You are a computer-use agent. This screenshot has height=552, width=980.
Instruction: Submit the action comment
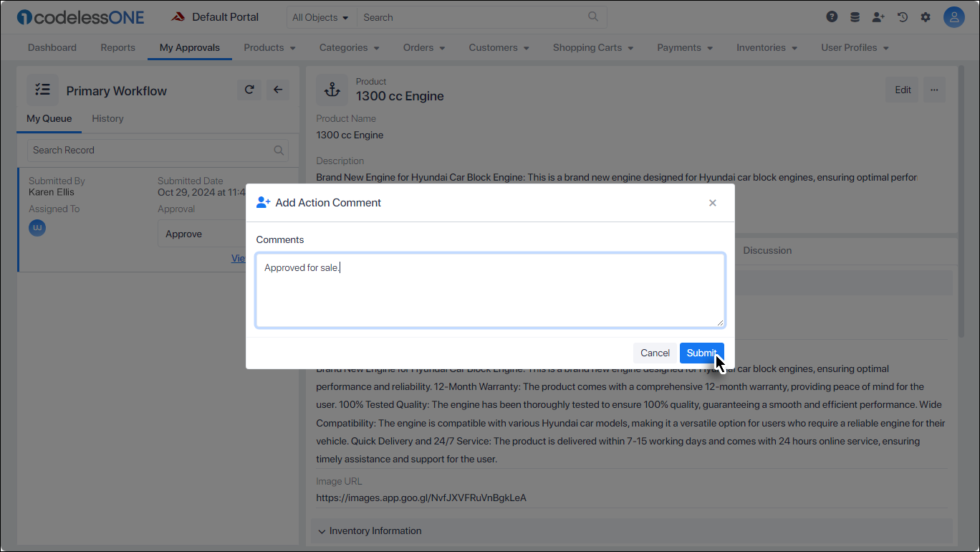(x=701, y=353)
